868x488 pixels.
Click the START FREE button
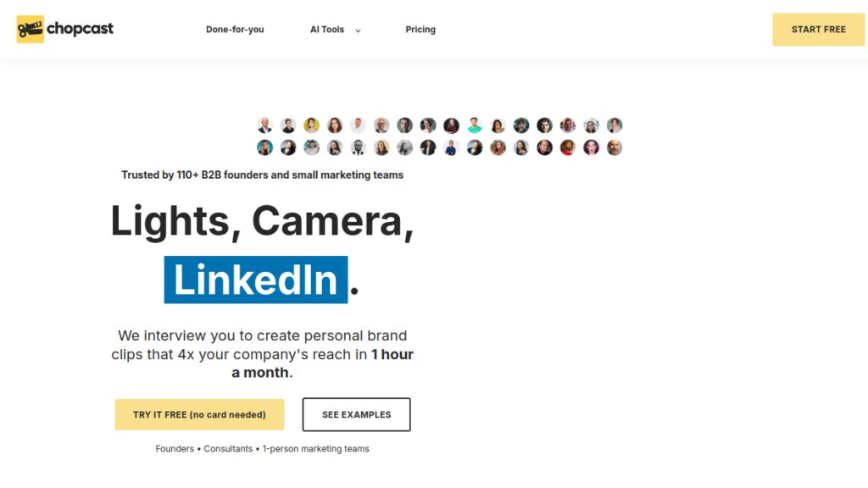[818, 30]
